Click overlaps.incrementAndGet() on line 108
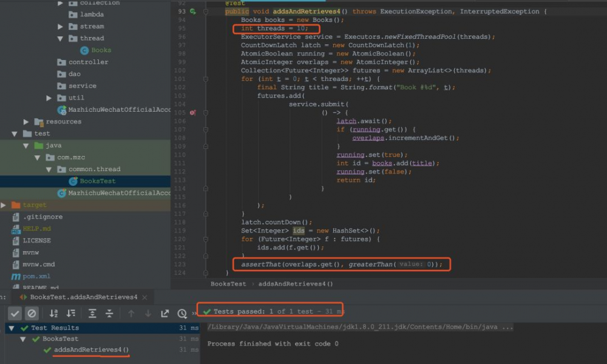607x364 pixels. click(x=405, y=138)
